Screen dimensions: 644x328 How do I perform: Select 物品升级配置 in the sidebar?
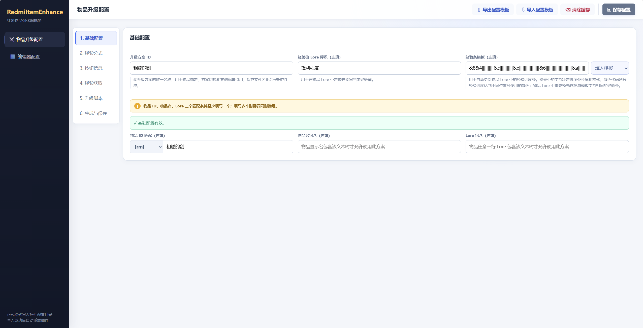pyautogui.click(x=35, y=39)
